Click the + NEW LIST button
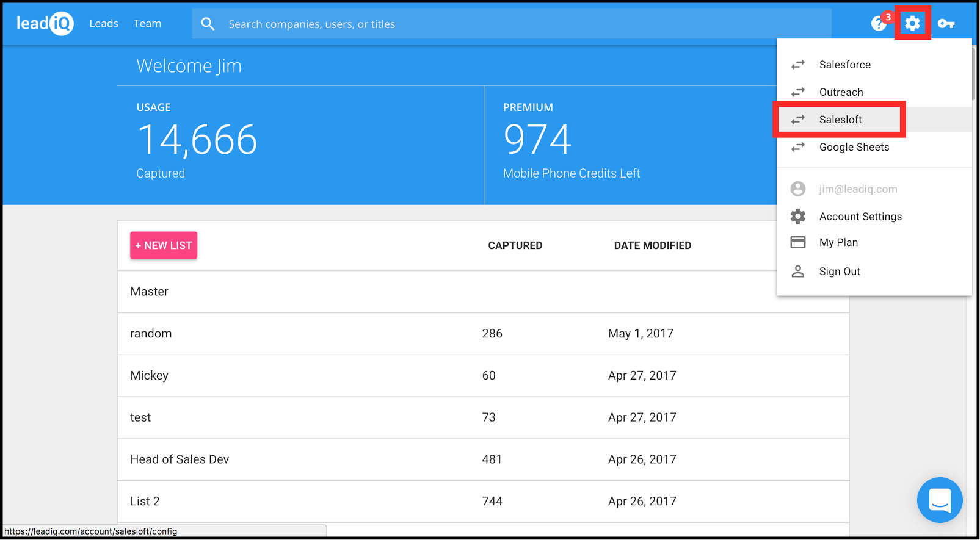The height and width of the screenshot is (540, 980). pyautogui.click(x=164, y=245)
